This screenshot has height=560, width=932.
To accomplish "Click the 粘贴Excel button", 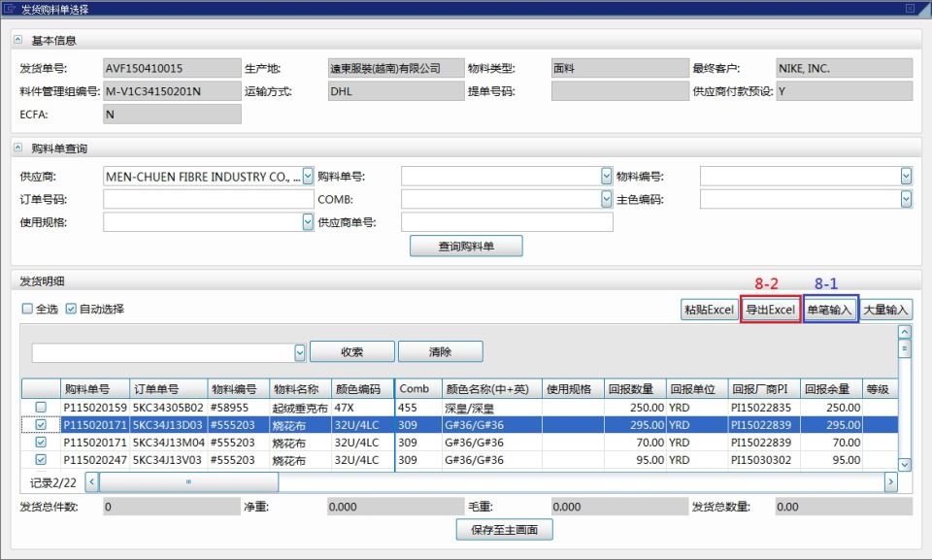I will click(x=709, y=310).
